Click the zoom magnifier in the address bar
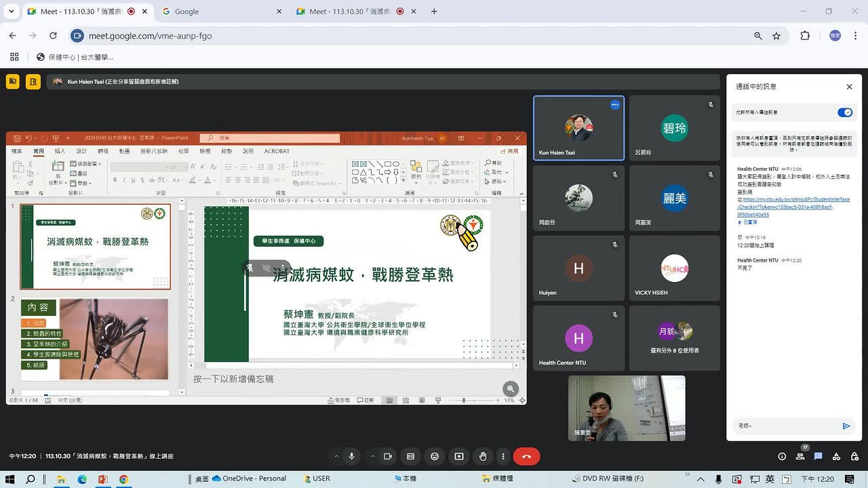This screenshot has height=488, width=868. [758, 36]
